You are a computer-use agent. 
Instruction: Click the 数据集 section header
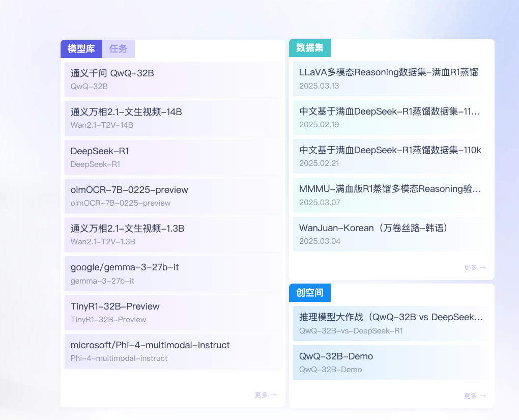(309, 47)
